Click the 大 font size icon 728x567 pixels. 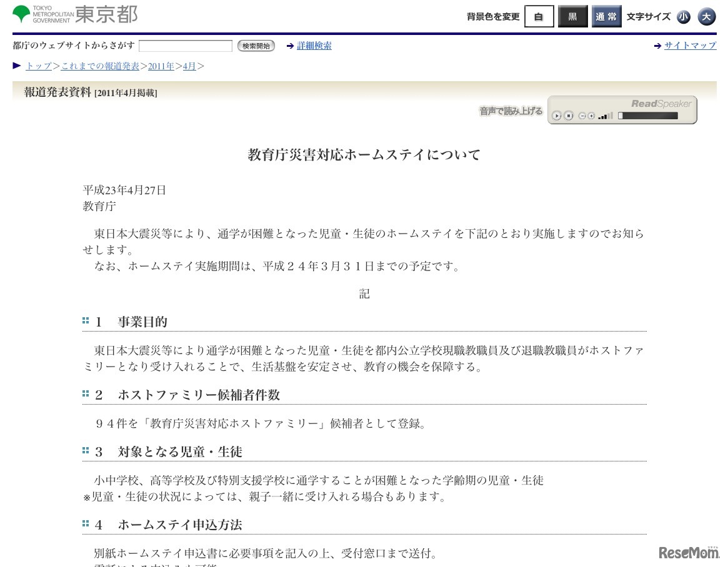pyautogui.click(x=707, y=17)
